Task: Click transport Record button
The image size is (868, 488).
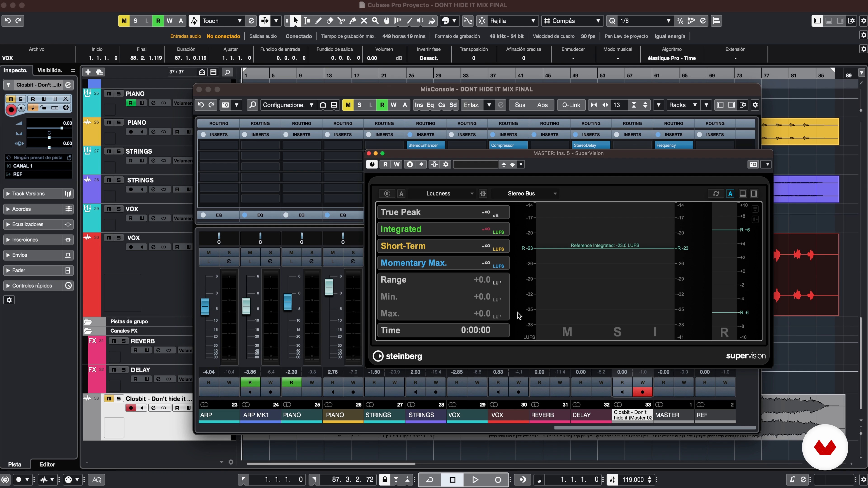Action: (x=498, y=480)
